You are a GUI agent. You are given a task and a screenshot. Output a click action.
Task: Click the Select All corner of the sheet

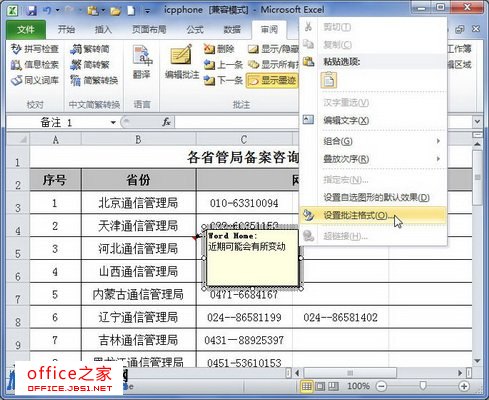coord(18,139)
